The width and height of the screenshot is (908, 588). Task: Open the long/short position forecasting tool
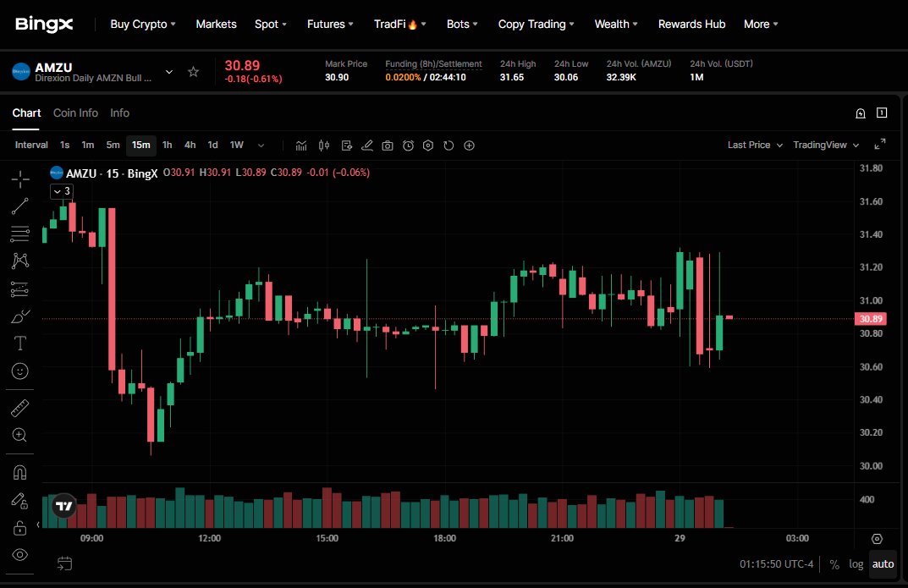tap(20, 289)
